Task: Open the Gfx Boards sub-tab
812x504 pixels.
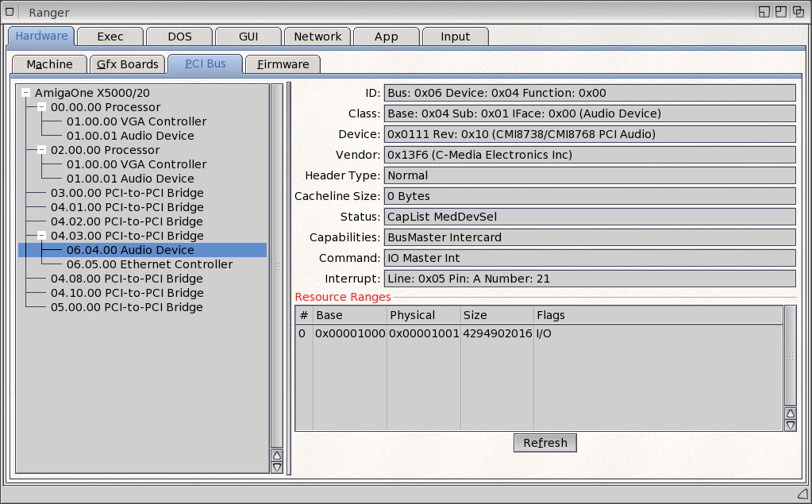Action: tap(128, 64)
